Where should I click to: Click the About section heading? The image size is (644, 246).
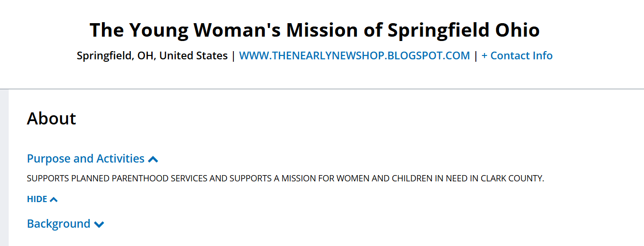[51, 119]
